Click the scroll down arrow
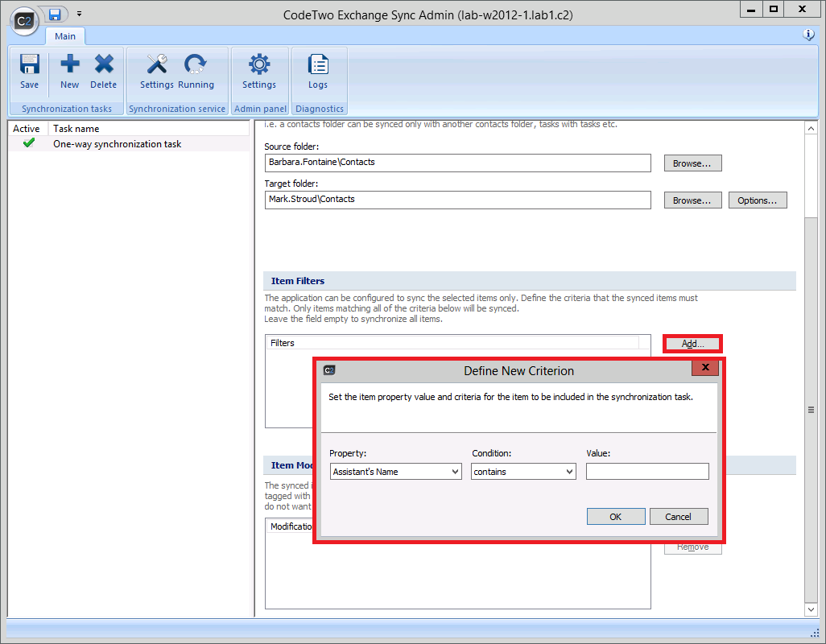The image size is (826, 644). 811,609
